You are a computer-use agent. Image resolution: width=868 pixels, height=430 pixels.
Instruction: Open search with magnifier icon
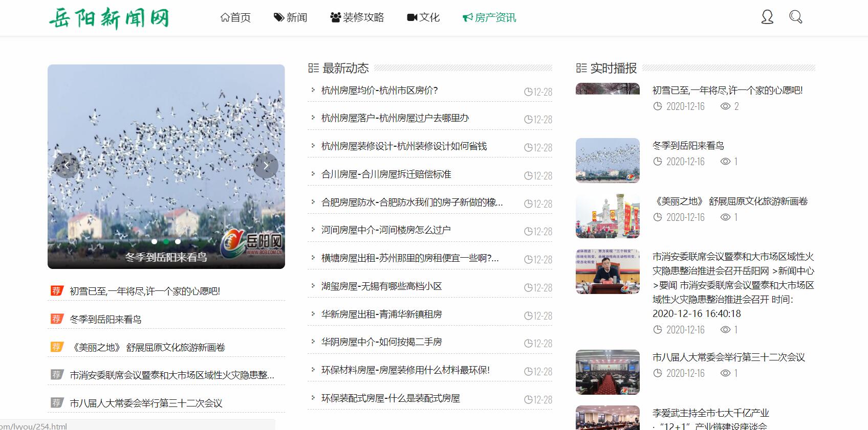795,17
